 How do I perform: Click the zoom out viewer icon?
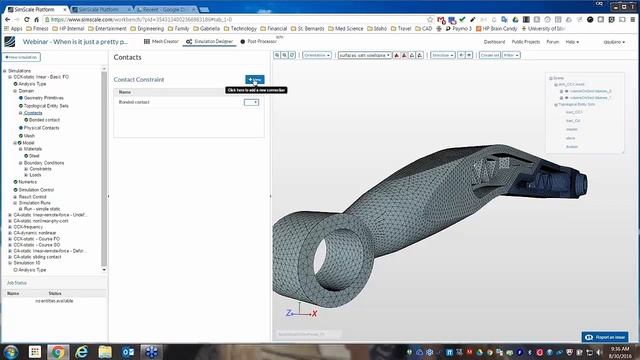click(284, 55)
